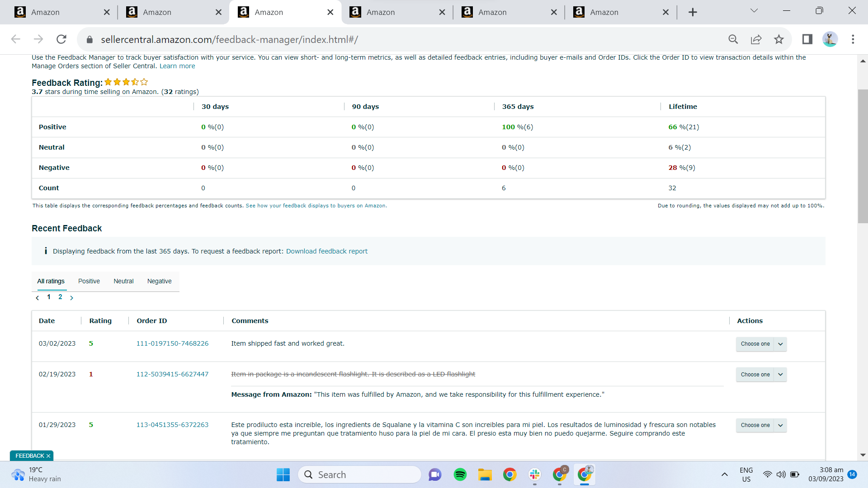The image size is (868, 488).
Task: Click the browser forward arrow
Action: tap(38, 39)
